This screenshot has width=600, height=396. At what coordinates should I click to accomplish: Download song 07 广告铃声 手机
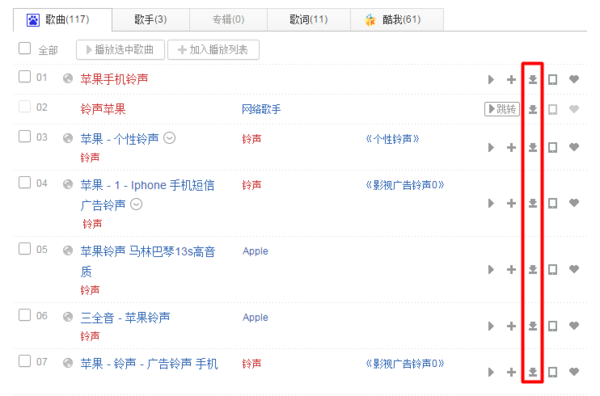[533, 372]
